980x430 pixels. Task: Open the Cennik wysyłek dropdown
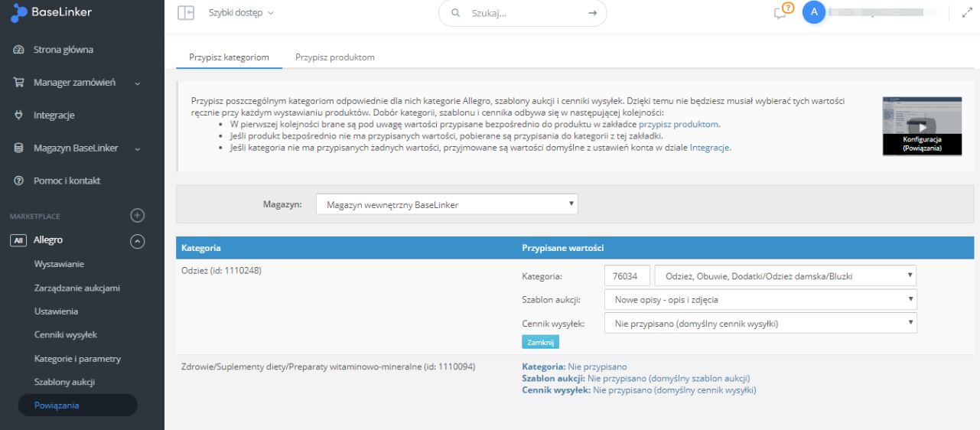click(760, 323)
